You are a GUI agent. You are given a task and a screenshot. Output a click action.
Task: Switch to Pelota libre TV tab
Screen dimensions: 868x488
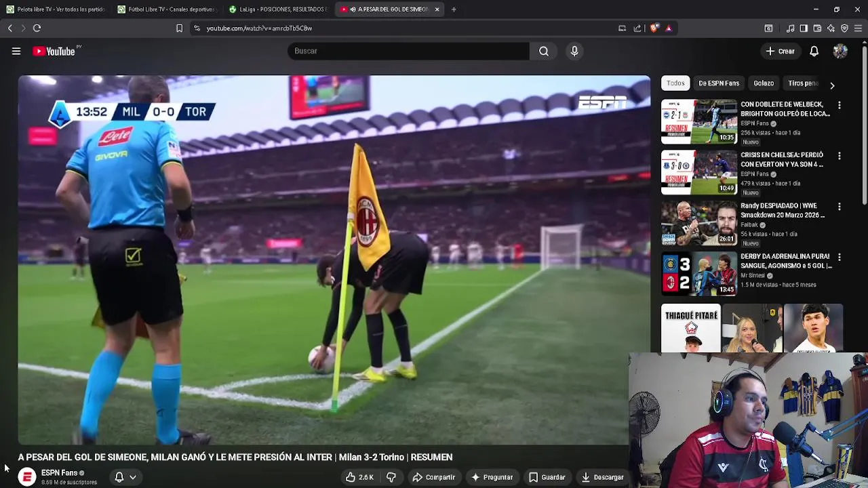coord(56,9)
